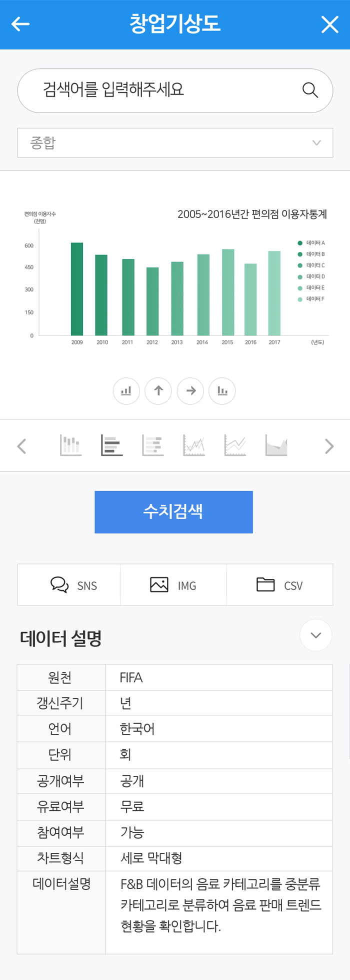Click the up arrow icon below the chart
350x980 pixels.
(158, 391)
